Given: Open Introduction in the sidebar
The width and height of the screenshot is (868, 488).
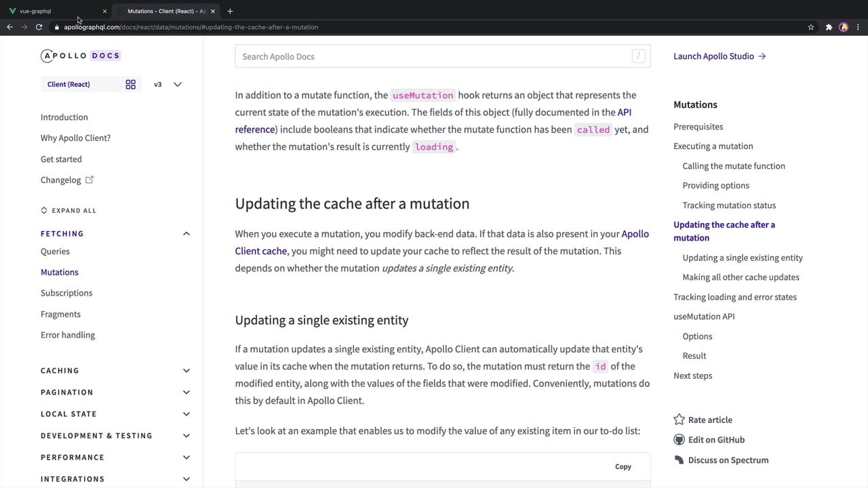Looking at the screenshot, I should coord(64,117).
